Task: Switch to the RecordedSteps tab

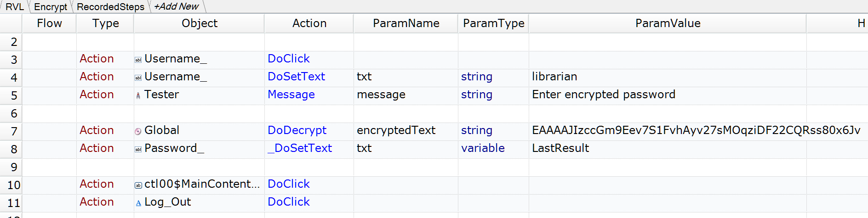Action: coord(110,7)
